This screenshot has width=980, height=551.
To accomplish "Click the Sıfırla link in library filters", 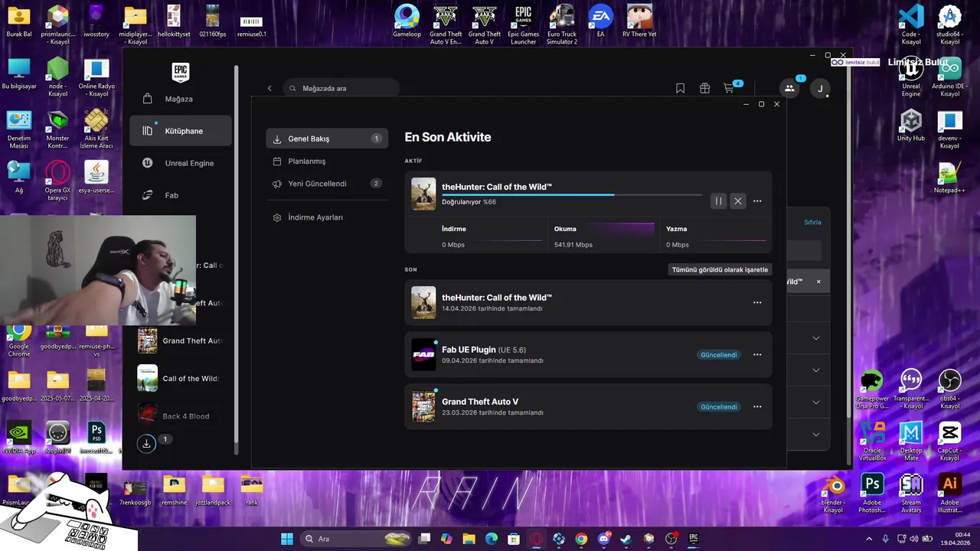I will point(812,222).
